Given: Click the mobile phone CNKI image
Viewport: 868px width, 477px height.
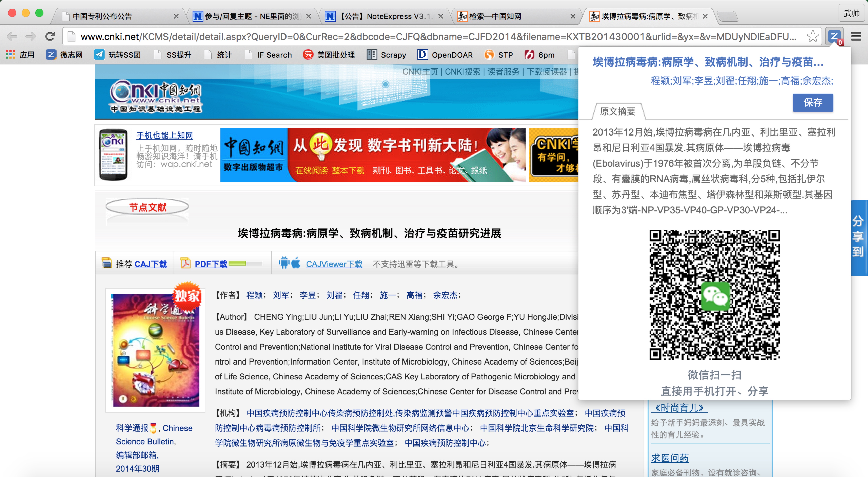Looking at the screenshot, I should point(114,155).
